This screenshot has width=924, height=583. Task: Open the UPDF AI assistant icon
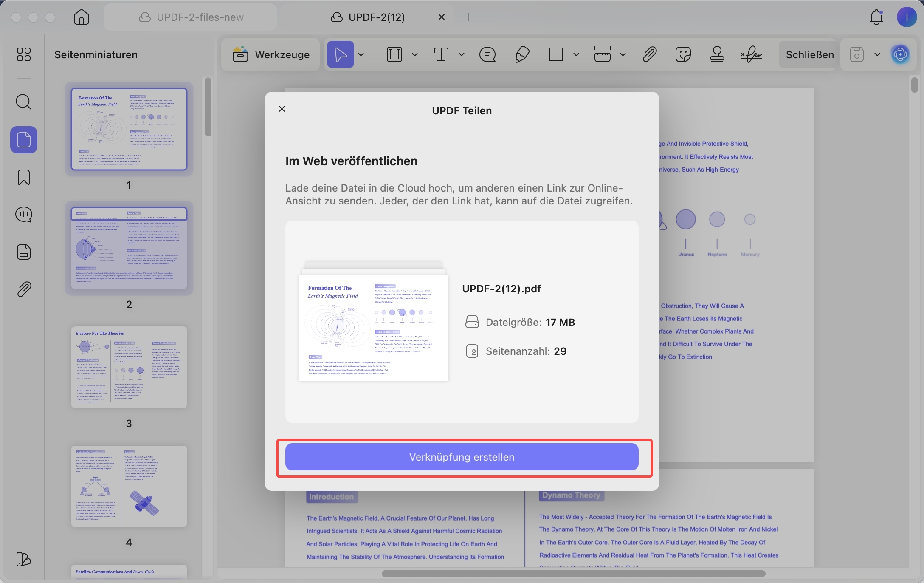pyautogui.click(x=900, y=54)
